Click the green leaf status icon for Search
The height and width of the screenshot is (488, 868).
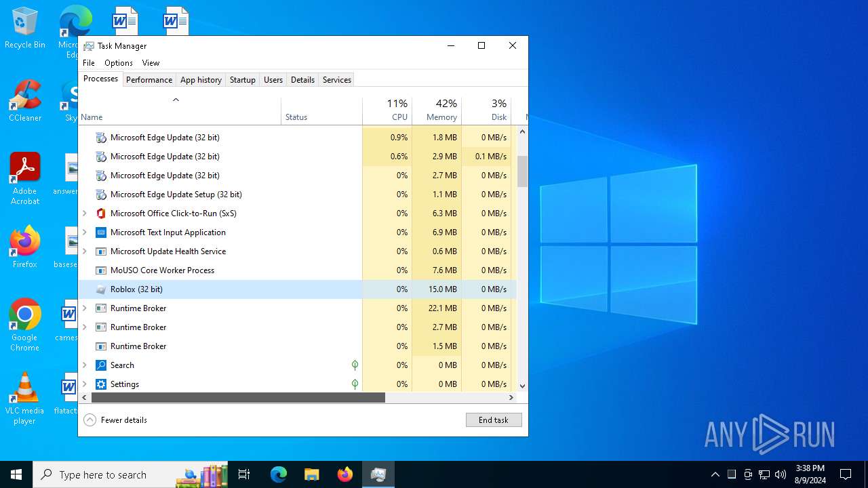[x=355, y=365]
